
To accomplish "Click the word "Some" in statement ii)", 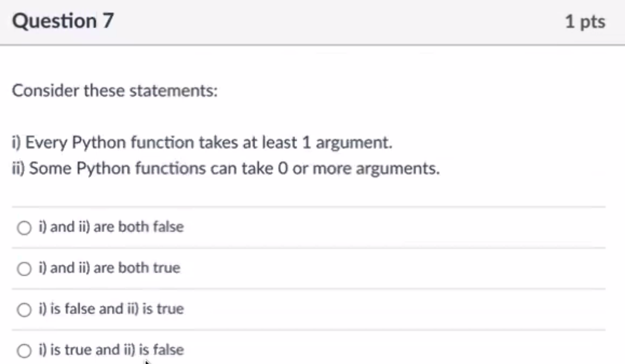I will click(x=50, y=168).
